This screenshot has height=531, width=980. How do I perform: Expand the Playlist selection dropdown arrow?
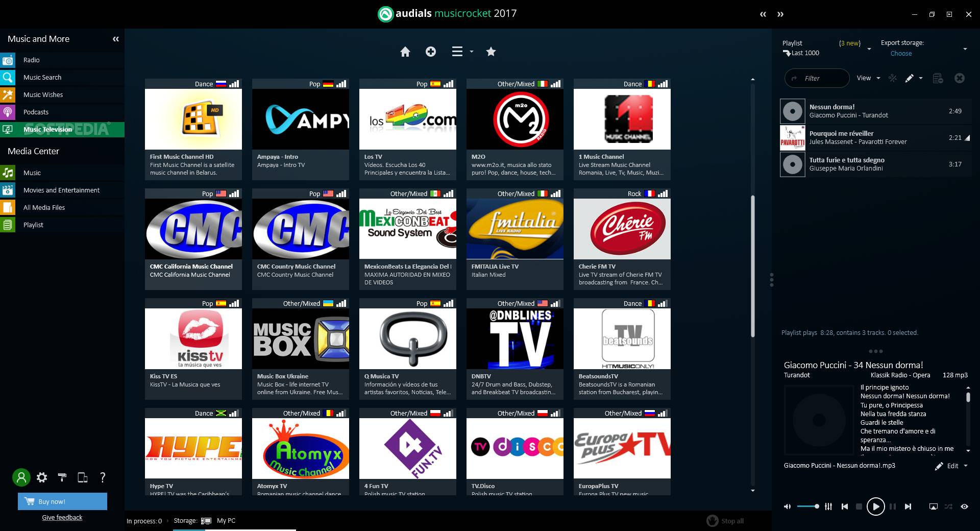pos(869,49)
